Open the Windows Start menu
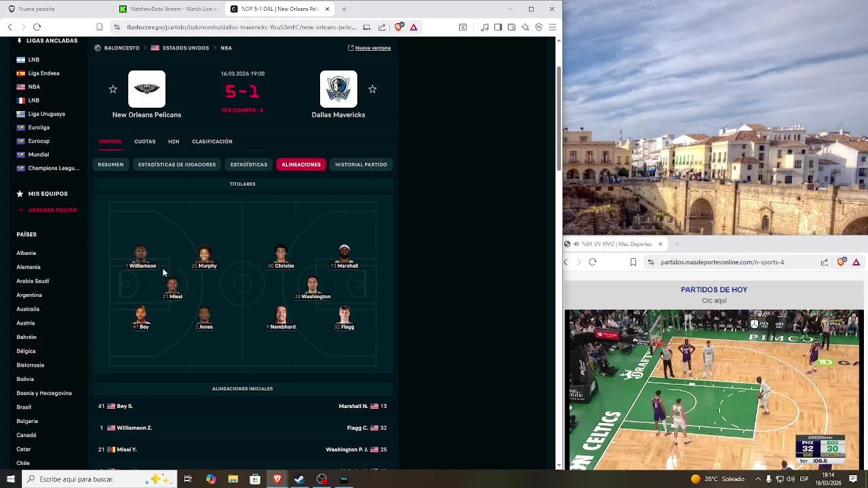This screenshot has height=488, width=868. point(10,479)
